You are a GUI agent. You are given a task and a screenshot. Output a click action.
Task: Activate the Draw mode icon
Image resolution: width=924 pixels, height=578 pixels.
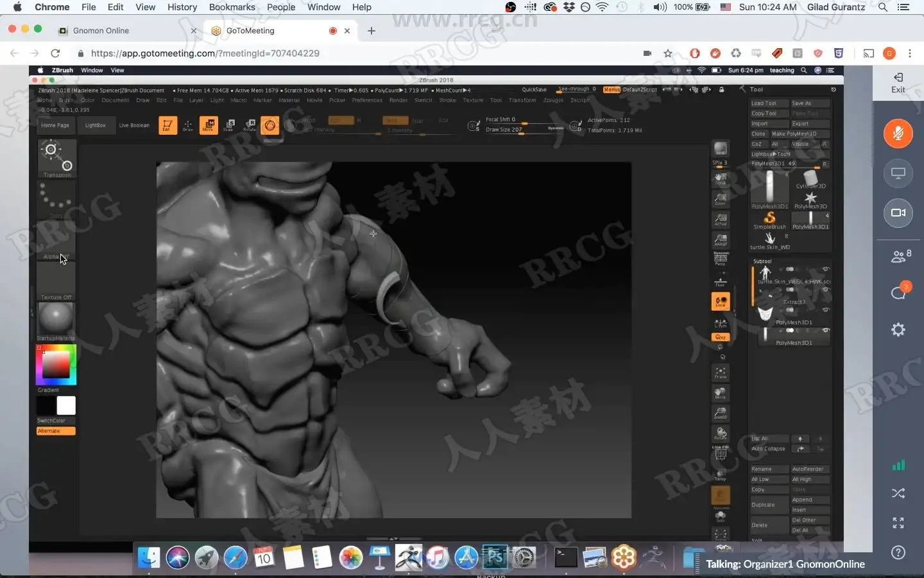point(188,125)
